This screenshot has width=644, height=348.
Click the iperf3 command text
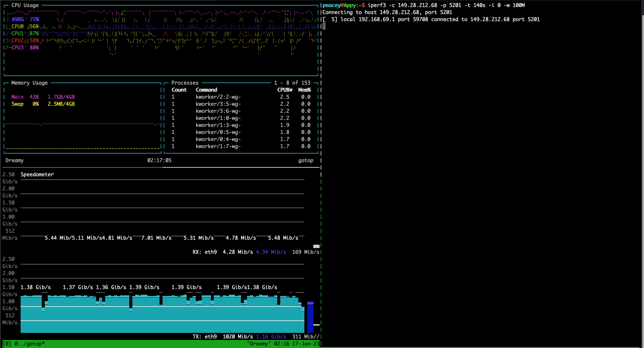446,5
